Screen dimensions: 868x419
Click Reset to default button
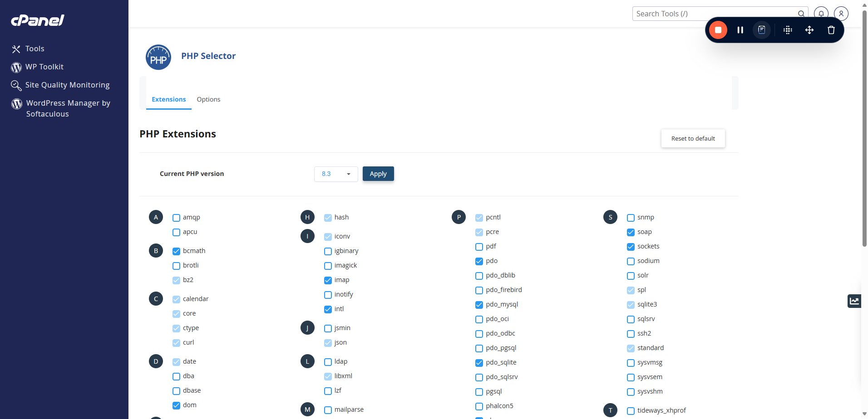tap(693, 139)
